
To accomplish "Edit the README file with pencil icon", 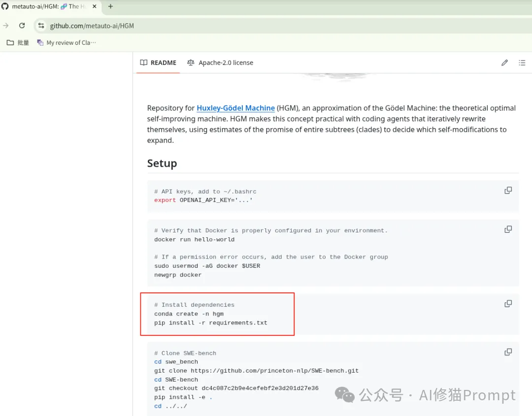I will (x=504, y=63).
